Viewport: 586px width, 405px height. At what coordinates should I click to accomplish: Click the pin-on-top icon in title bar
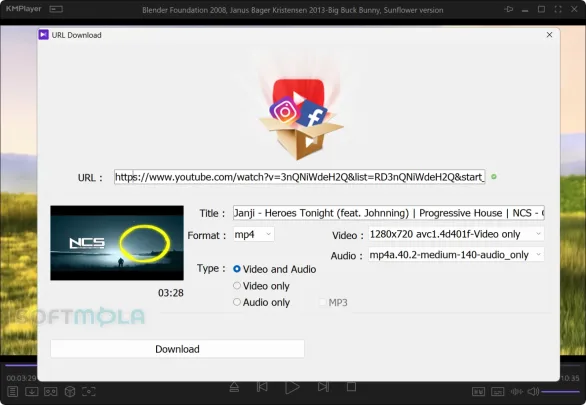point(509,9)
